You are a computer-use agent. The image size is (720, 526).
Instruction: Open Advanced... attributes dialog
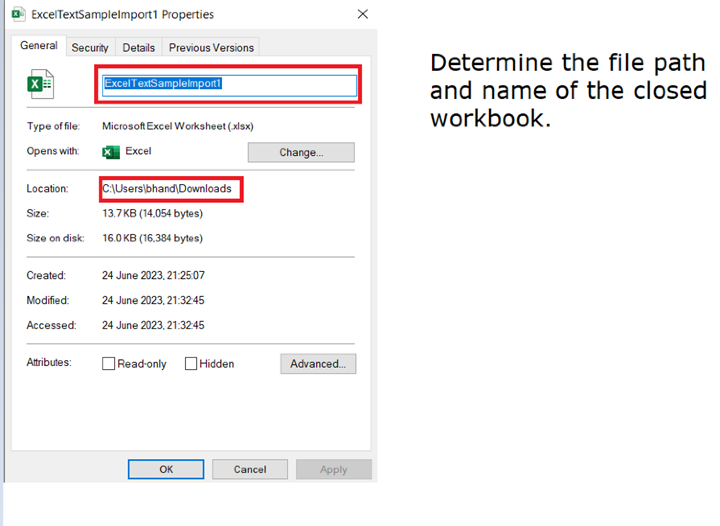tap(318, 364)
